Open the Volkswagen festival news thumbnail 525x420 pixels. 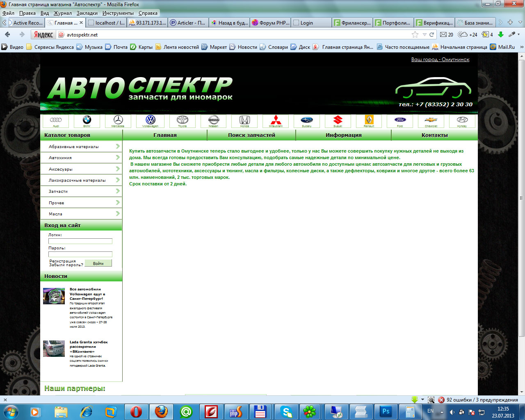54,296
